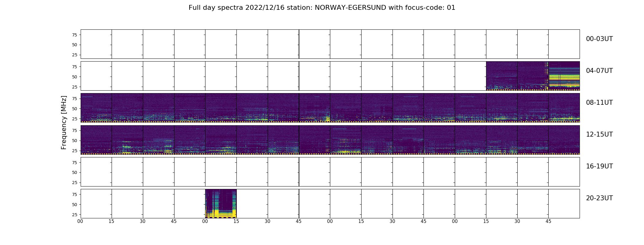Select the '08-11UT' row label
The height and width of the screenshot is (245, 644).
click(599, 103)
